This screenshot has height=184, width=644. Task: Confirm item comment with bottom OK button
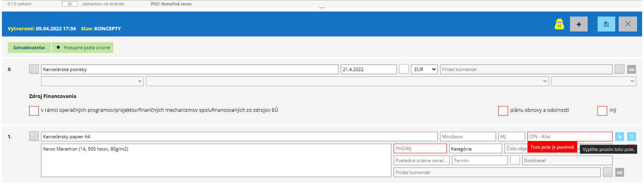(x=619, y=172)
